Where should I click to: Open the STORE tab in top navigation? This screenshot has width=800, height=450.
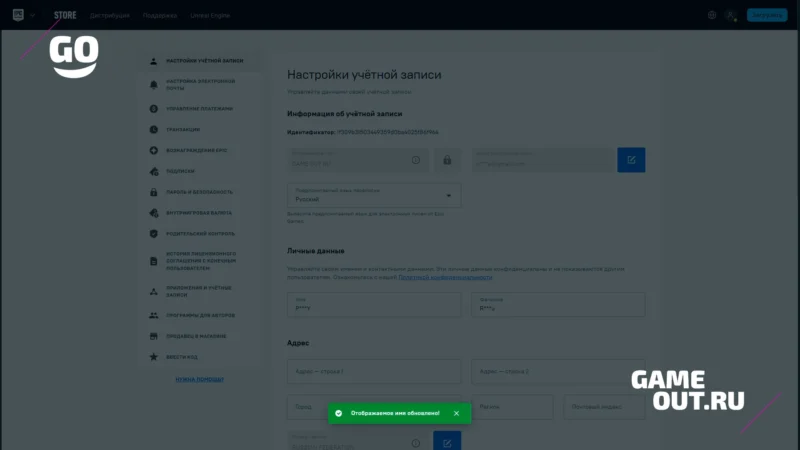tap(65, 15)
